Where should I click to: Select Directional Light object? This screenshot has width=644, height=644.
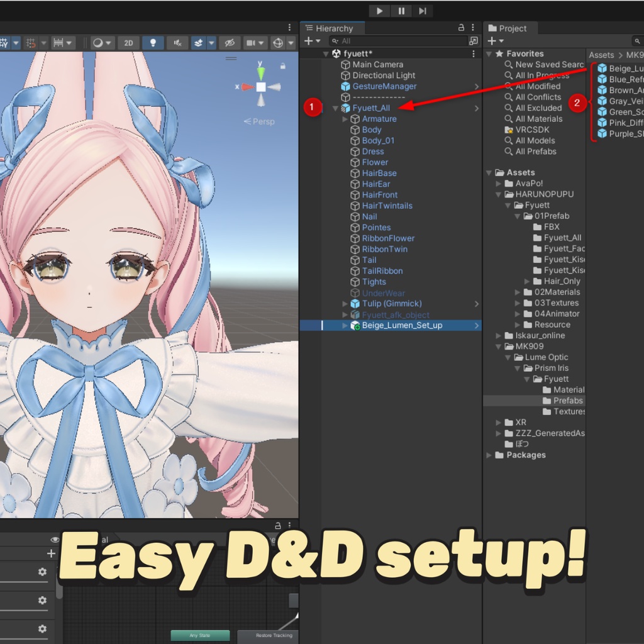pyautogui.click(x=384, y=75)
